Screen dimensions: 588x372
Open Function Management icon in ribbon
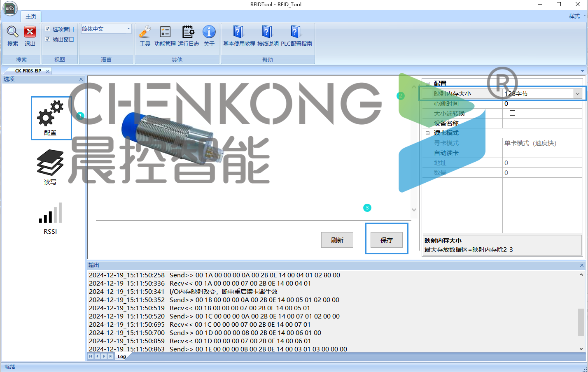tap(165, 32)
